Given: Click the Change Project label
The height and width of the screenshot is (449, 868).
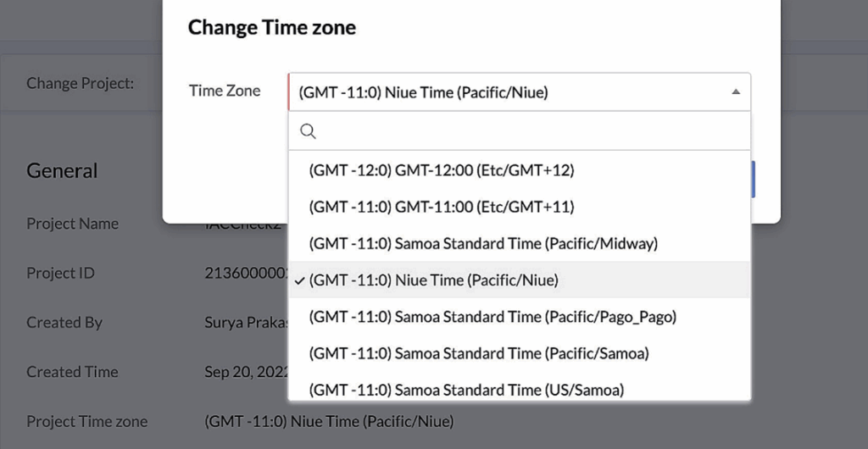Looking at the screenshot, I should click(80, 83).
